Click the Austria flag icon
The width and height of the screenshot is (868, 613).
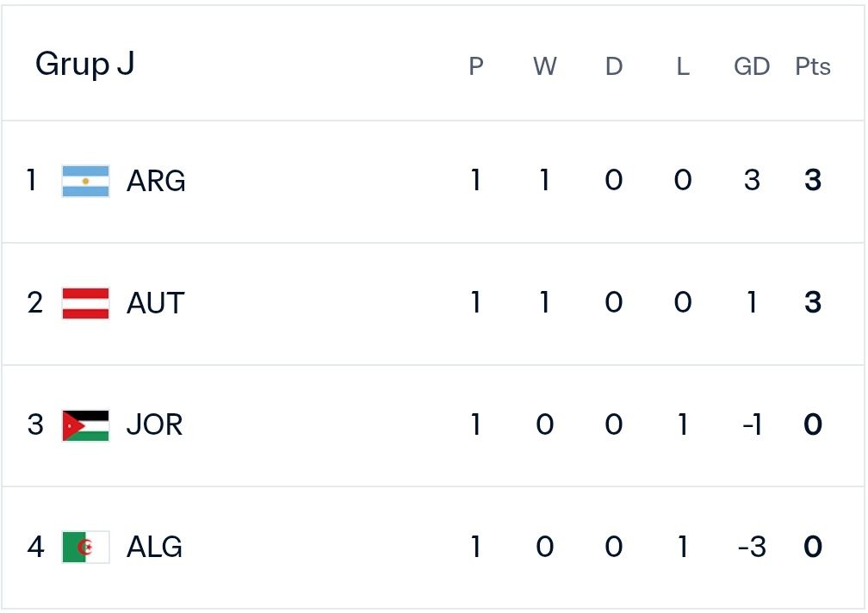point(86,303)
